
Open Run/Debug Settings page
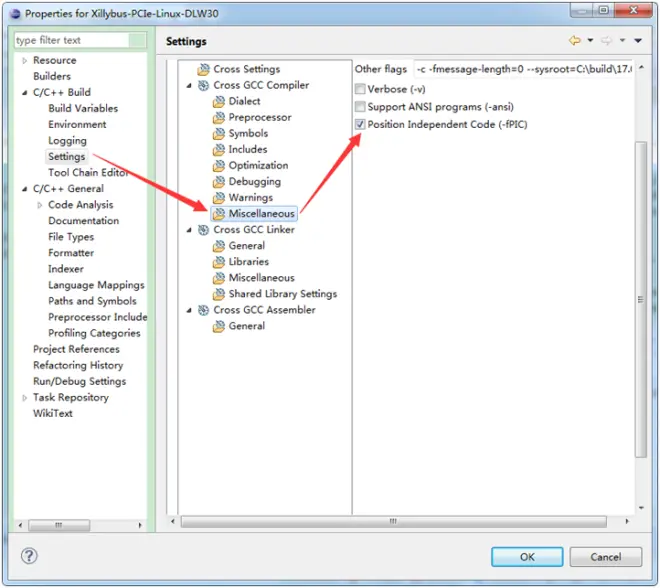(x=80, y=381)
